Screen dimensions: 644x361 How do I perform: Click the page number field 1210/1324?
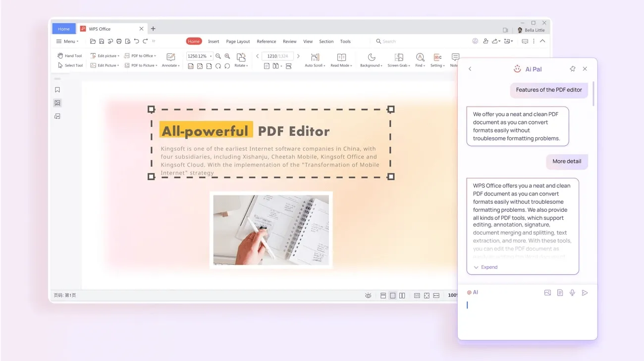pos(277,56)
